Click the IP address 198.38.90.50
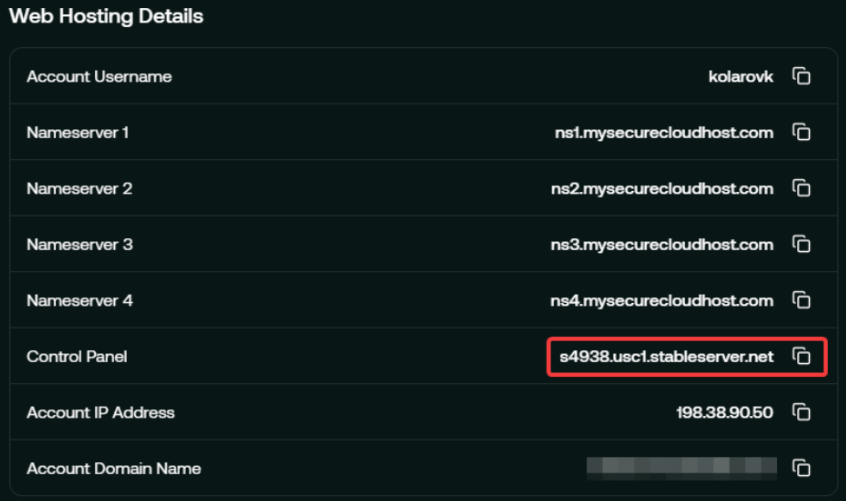The image size is (846, 501). tap(725, 413)
